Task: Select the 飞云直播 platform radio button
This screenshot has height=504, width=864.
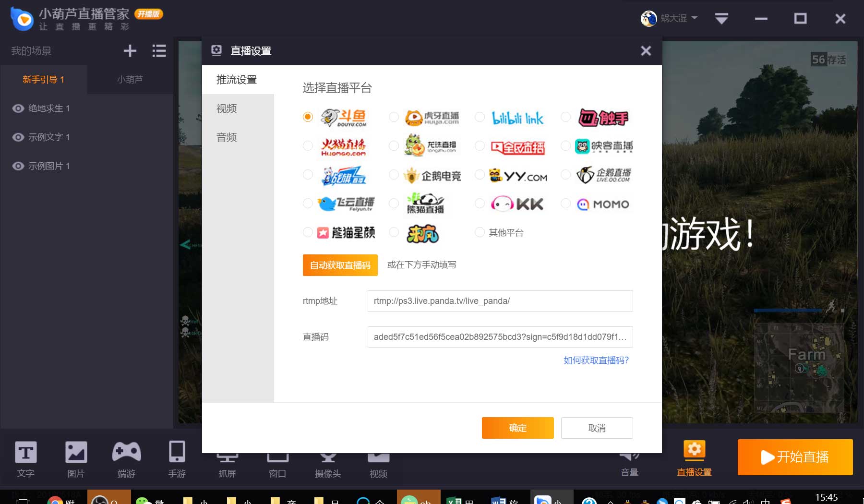Action: [x=308, y=204]
